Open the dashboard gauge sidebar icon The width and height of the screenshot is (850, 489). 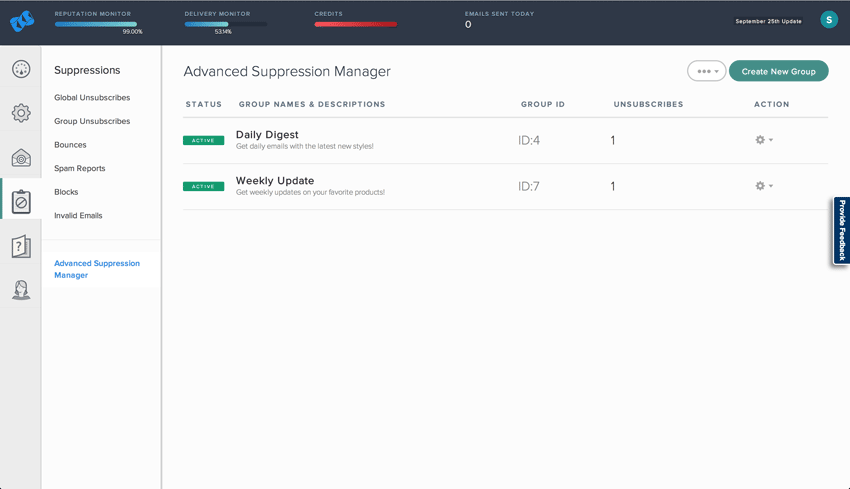click(21, 69)
